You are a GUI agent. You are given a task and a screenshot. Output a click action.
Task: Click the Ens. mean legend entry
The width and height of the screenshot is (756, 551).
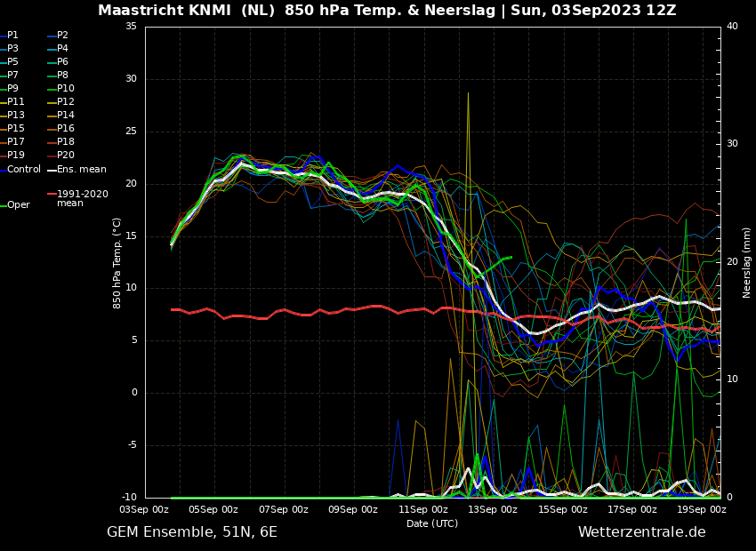tap(81, 170)
